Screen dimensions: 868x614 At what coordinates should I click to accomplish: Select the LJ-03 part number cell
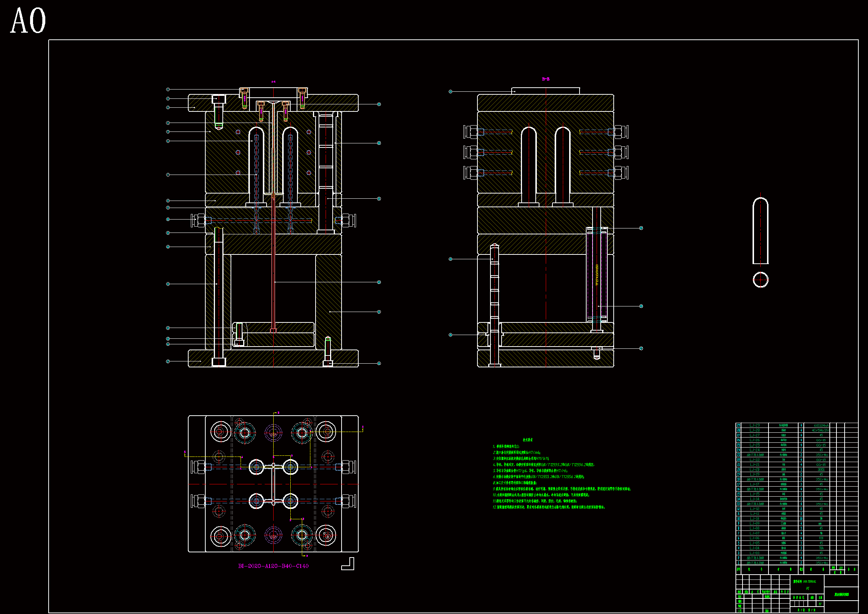[x=755, y=553]
